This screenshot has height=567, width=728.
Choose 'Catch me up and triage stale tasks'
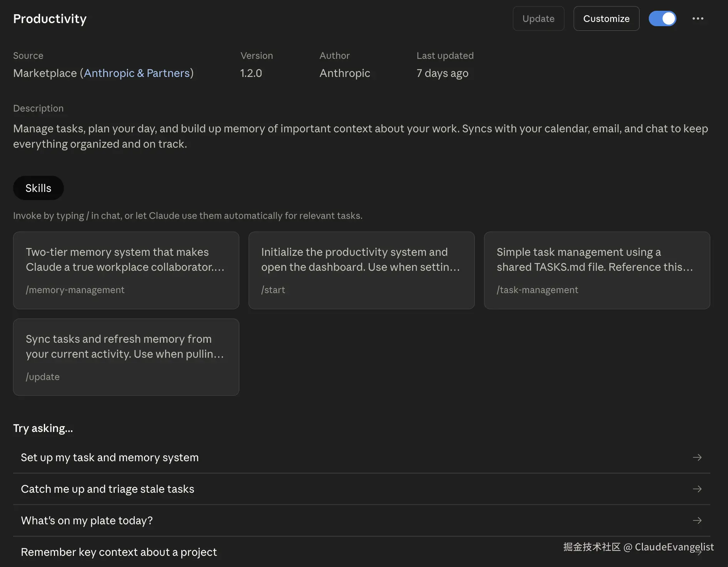(x=362, y=489)
